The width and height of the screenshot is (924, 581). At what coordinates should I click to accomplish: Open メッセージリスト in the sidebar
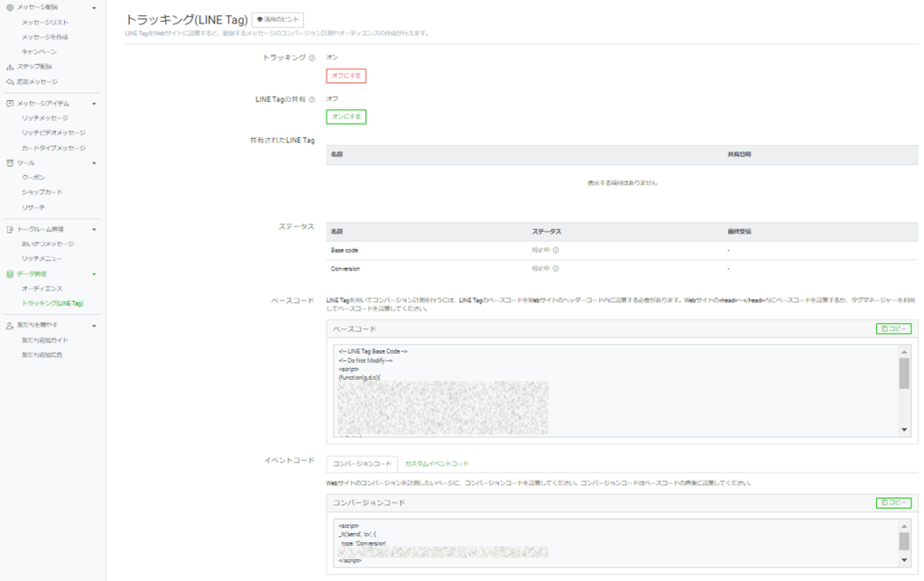[45, 23]
